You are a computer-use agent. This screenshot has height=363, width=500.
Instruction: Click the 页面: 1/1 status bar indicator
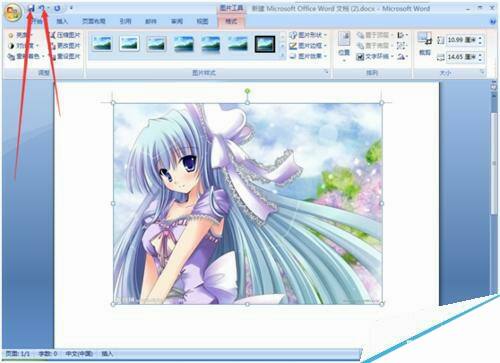(18, 354)
